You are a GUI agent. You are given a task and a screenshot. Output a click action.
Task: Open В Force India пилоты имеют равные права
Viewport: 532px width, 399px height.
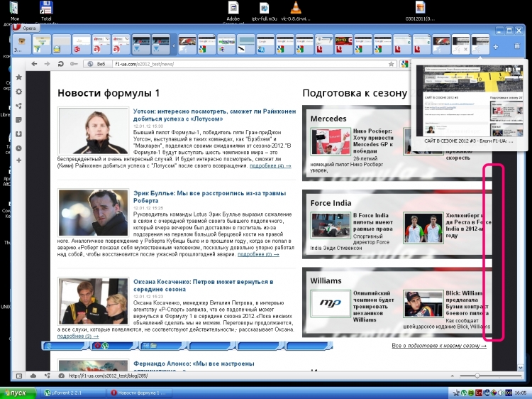coord(373,222)
